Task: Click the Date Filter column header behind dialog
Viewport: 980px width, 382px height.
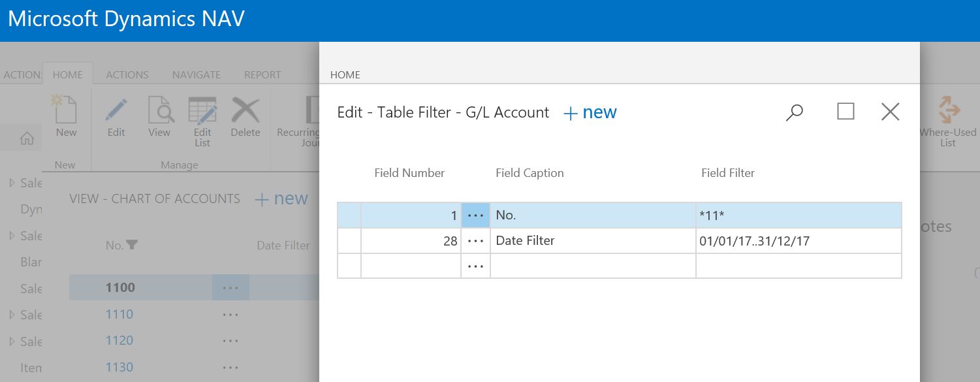Action: point(283,246)
